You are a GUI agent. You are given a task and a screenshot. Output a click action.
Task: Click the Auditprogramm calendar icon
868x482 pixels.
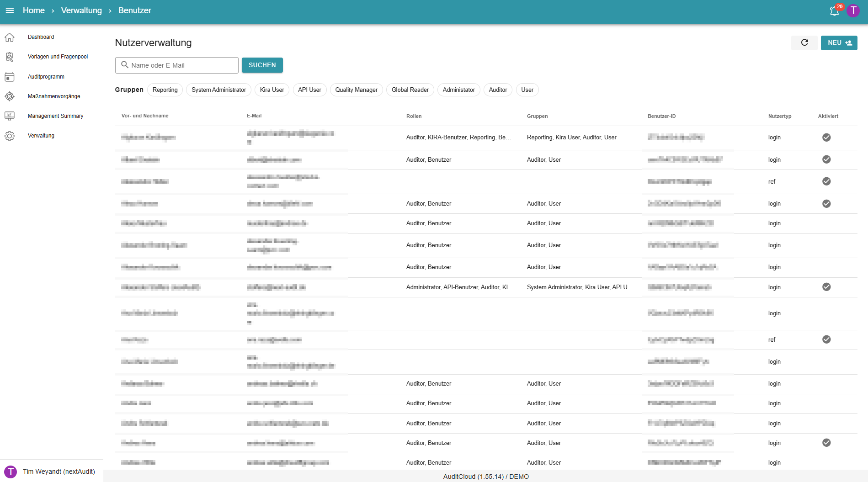tap(10, 77)
